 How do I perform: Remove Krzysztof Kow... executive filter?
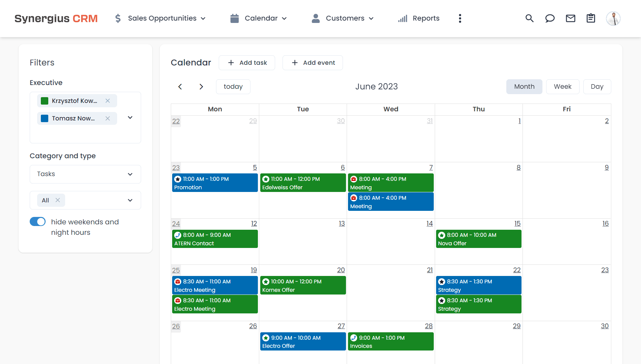point(108,101)
